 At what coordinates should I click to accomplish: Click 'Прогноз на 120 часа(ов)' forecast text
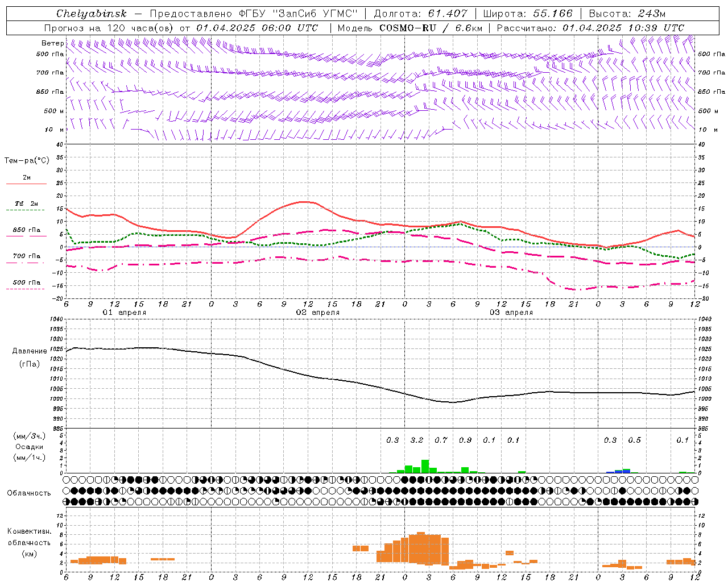point(110,28)
